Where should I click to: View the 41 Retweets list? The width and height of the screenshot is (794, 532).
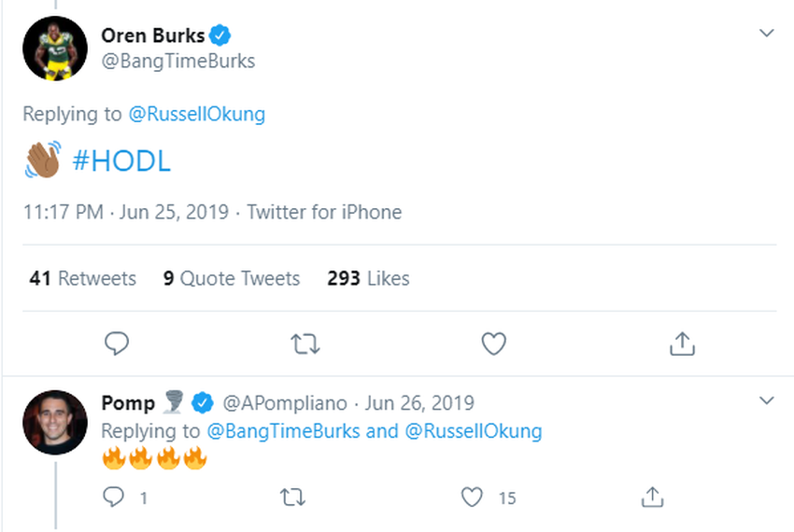[82, 278]
